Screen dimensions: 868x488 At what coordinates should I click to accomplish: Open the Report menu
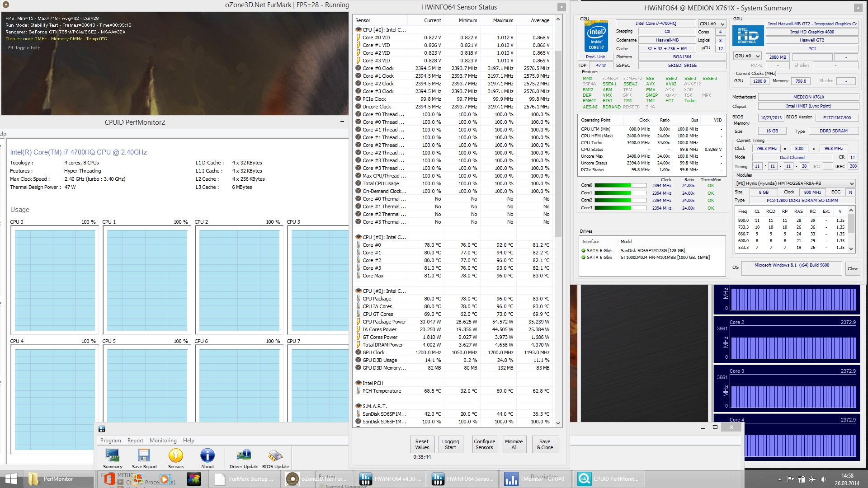[x=135, y=441]
